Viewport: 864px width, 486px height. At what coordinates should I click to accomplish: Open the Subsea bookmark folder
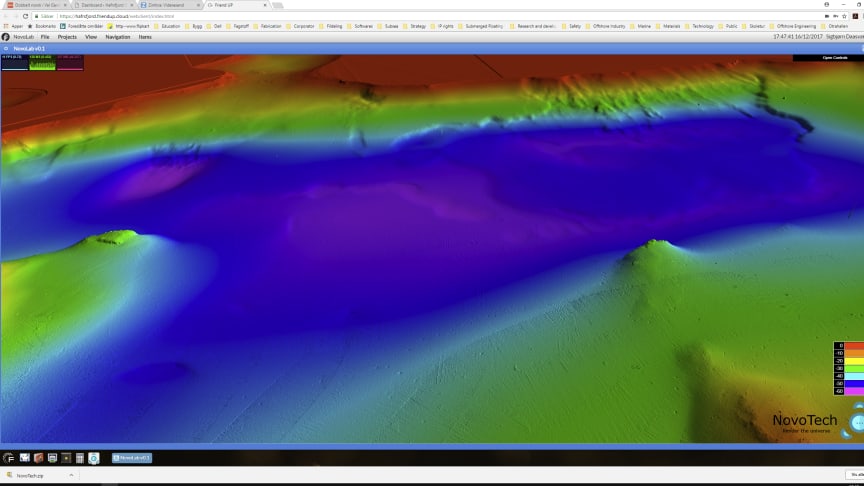click(387, 26)
